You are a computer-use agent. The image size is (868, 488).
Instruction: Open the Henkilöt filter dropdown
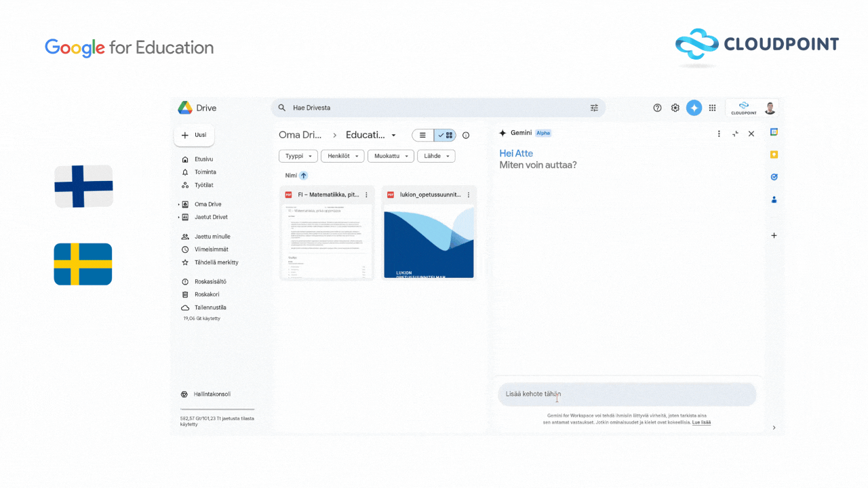342,156
